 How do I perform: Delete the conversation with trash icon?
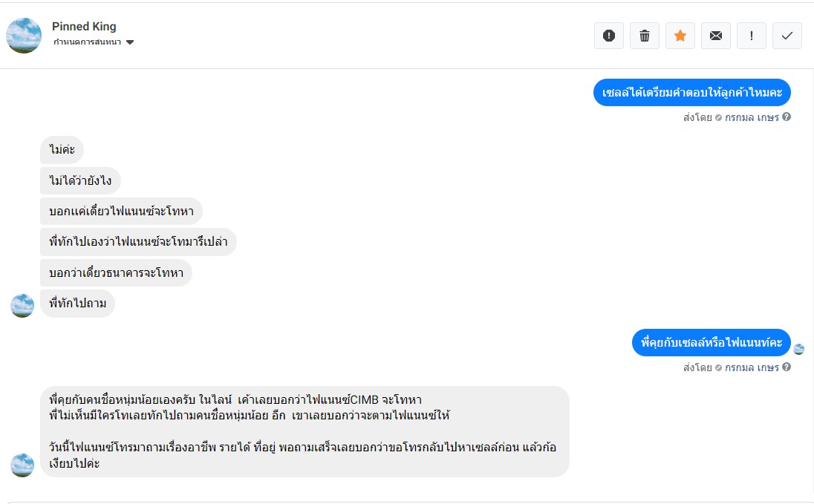click(645, 36)
